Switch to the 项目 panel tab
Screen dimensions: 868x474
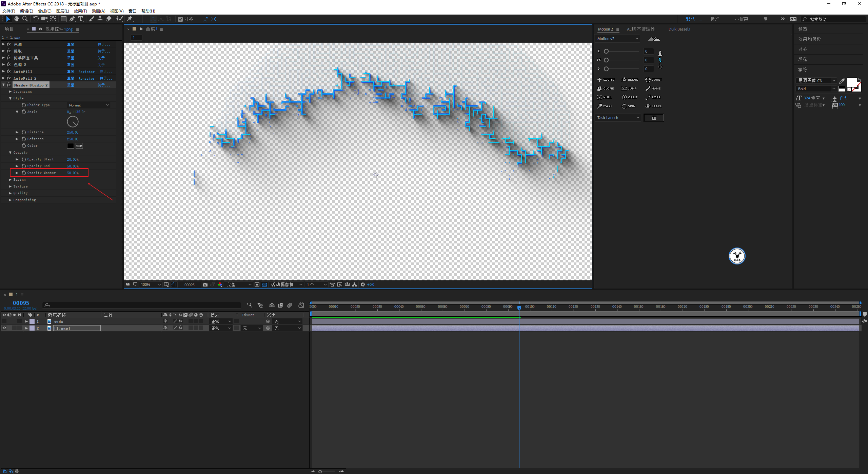tap(9, 29)
